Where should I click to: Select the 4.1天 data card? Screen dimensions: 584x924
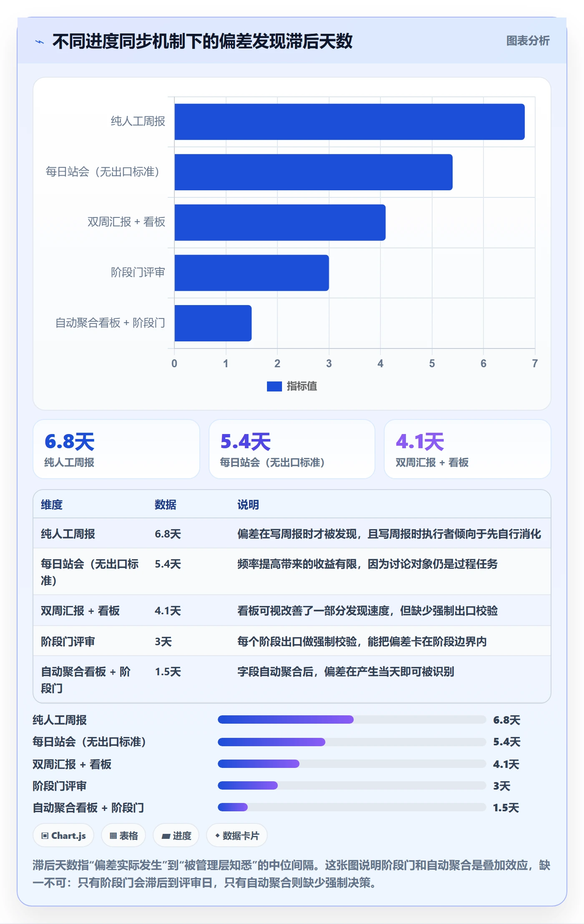pos(468,449)
